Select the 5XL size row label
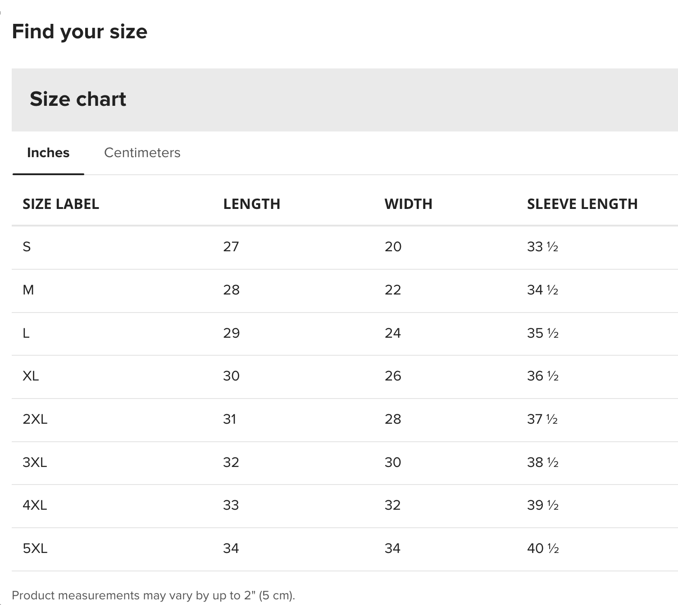 click(x=35, y=548)
